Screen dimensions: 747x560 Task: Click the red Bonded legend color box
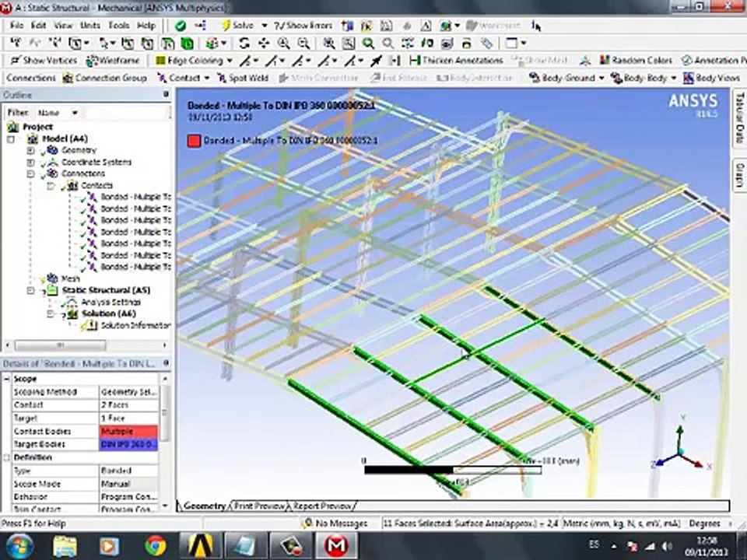(x=194, y=141)
